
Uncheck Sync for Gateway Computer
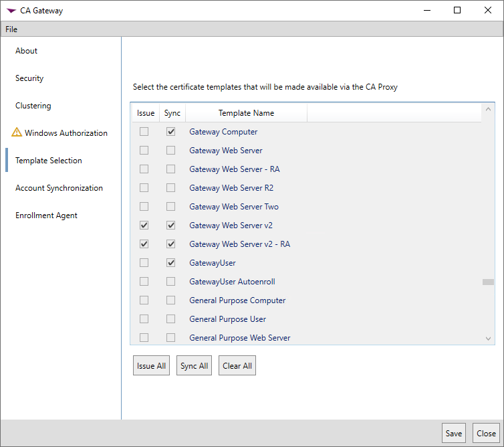click(x=171, y=132)
